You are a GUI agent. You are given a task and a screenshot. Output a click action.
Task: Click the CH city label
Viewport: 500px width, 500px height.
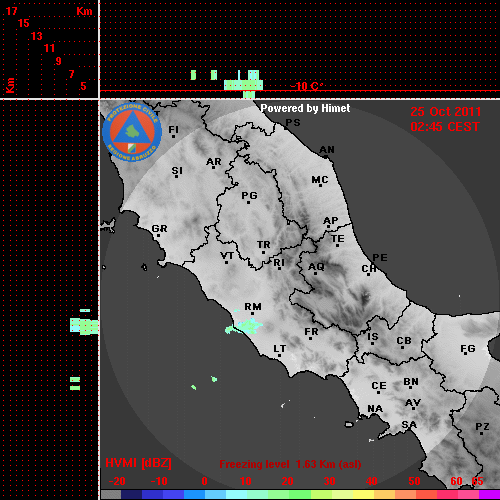[x=369, y=268]
